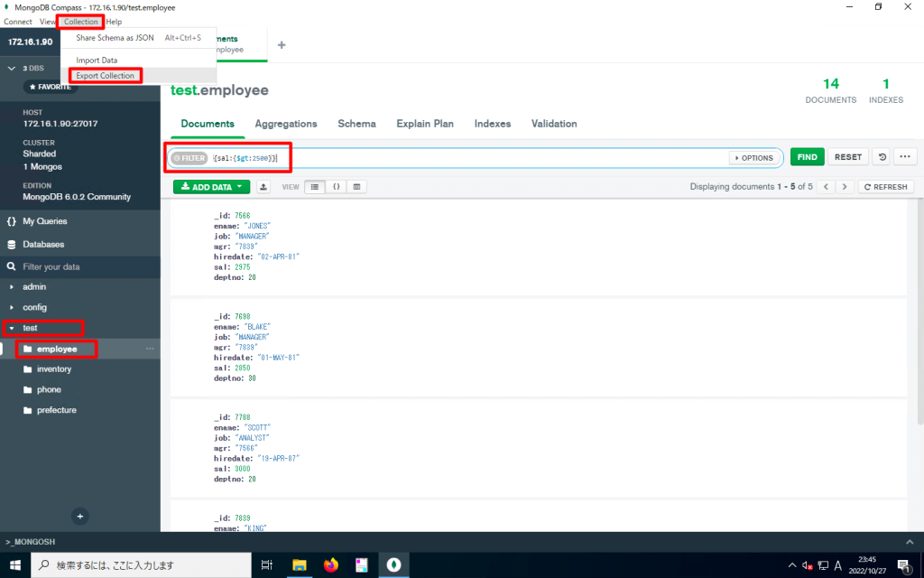
Task: Launch Firefox from the taskbar
Action: coord(330,564)
